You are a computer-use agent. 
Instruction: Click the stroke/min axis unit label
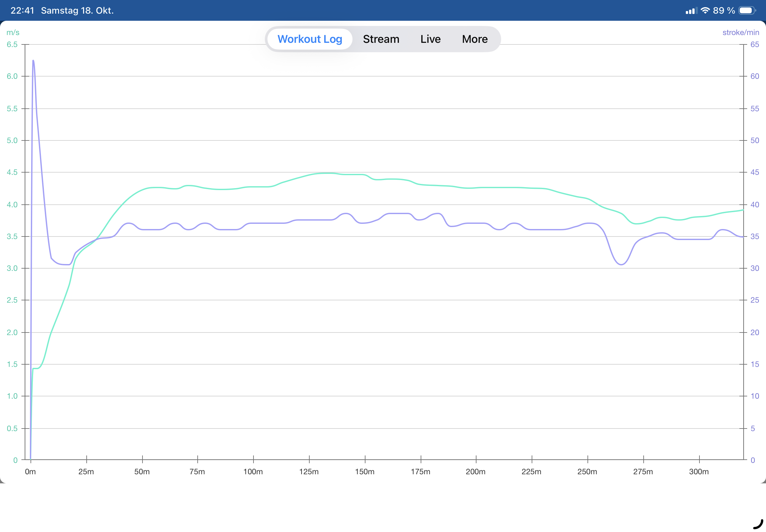pyautogui.click(x=740, y=32)
